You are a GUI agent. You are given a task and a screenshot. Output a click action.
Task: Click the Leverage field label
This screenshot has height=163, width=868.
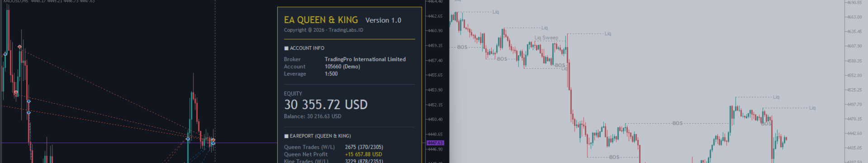pyautogui.click(x=295, y=74)
